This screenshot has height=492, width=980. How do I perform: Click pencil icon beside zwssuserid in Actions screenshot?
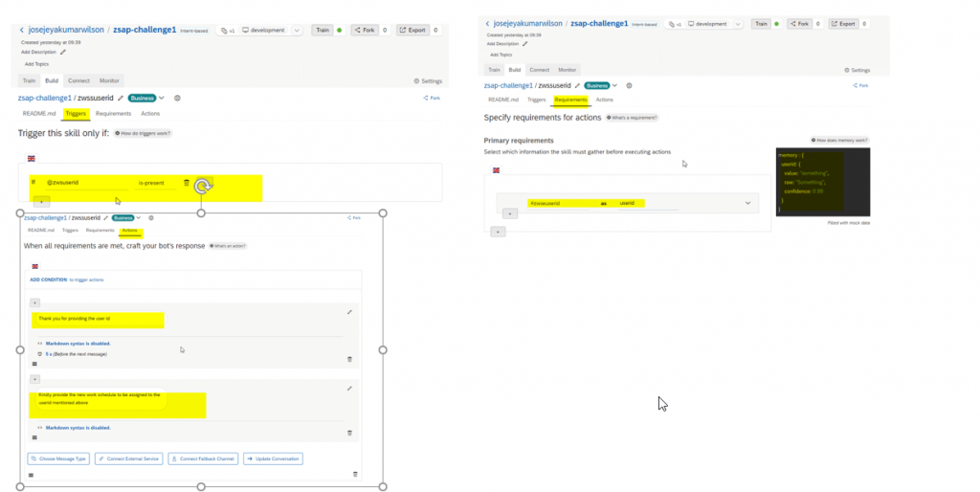pos(105,218)
